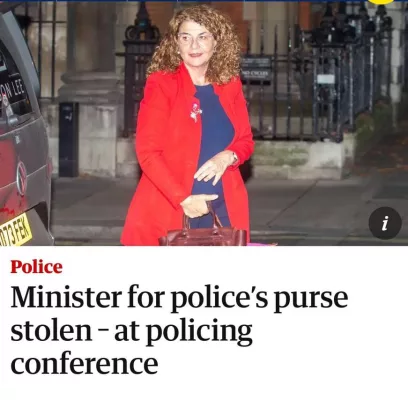The height and width of the screenshot is (400, 408).
Task: Click the black sign on the iron railings
Action: click(x=256, y=69)
